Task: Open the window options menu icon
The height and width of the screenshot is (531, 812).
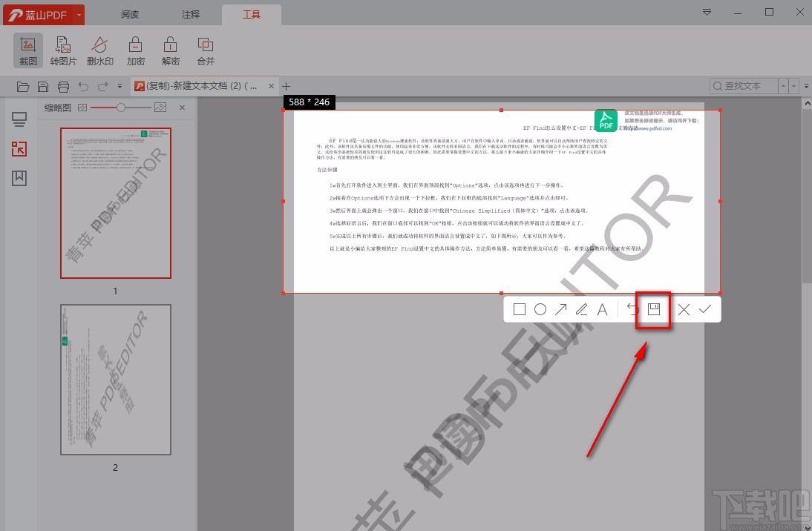Action: (x=707, y=12)
